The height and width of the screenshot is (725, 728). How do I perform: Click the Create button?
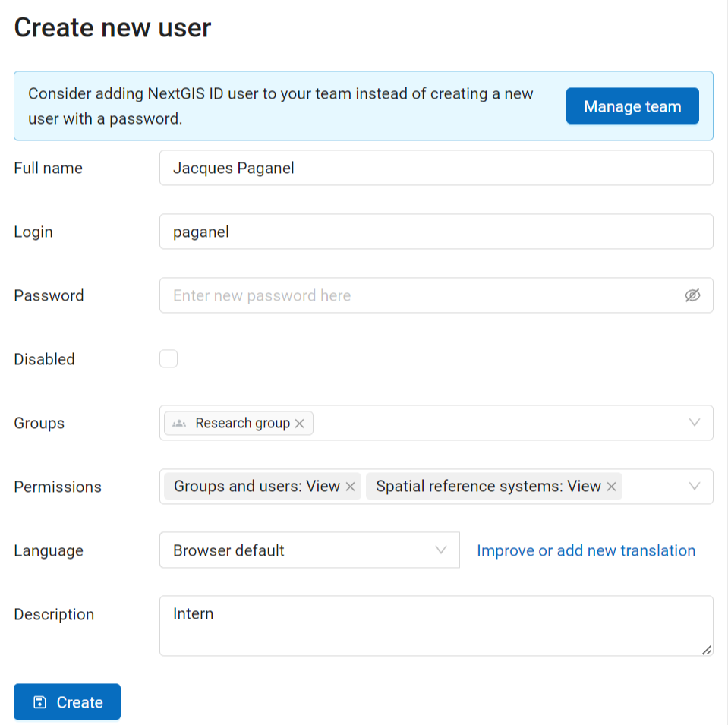pos(68,701)
